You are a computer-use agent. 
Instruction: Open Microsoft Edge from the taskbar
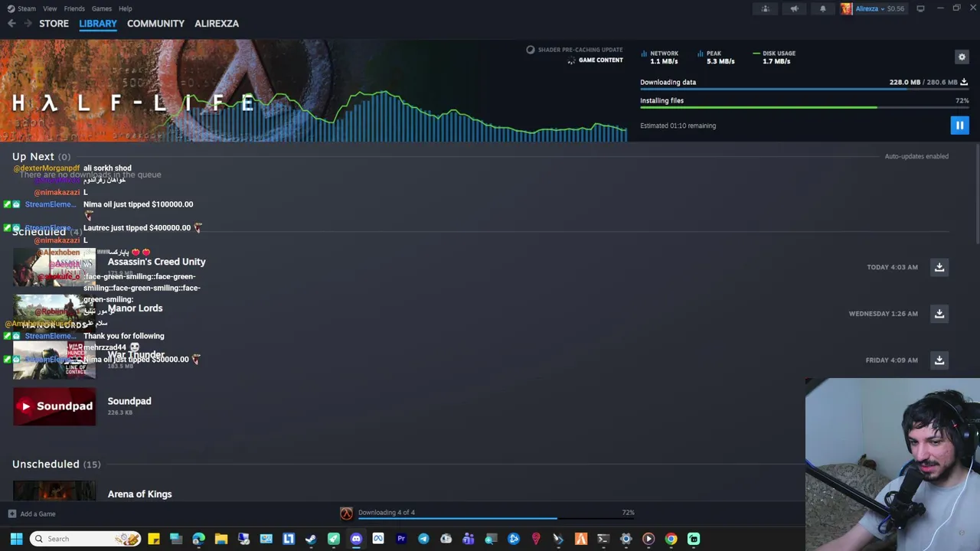[198, 539]
